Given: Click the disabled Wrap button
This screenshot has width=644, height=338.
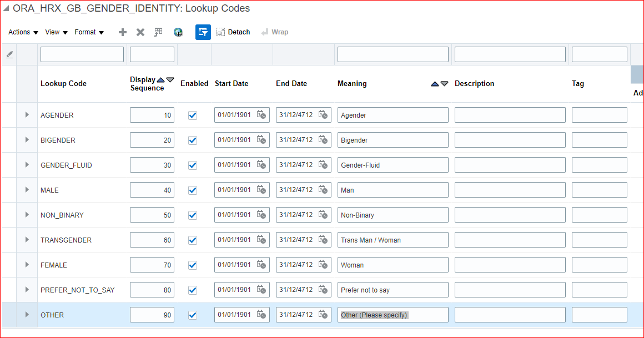Looking at the screenshot, I should [279, 32].
